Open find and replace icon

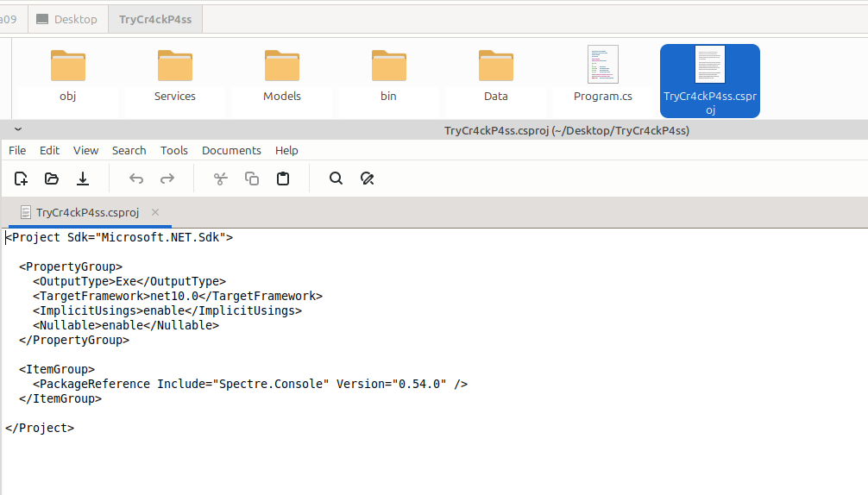[x=367, y=179]
